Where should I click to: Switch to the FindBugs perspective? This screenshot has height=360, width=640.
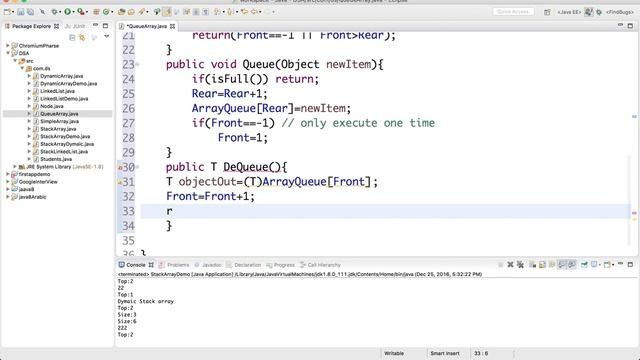620,12
